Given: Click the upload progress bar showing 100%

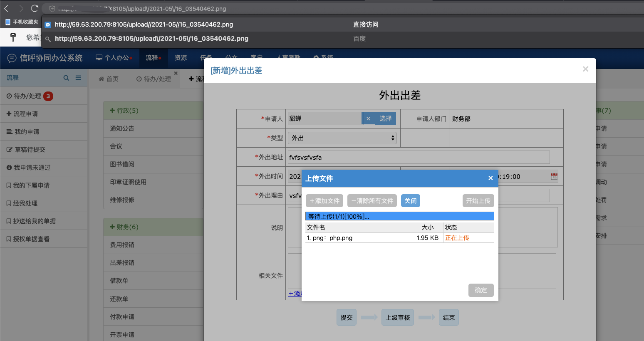Looking at the screenshot, I should pos(399,216).
